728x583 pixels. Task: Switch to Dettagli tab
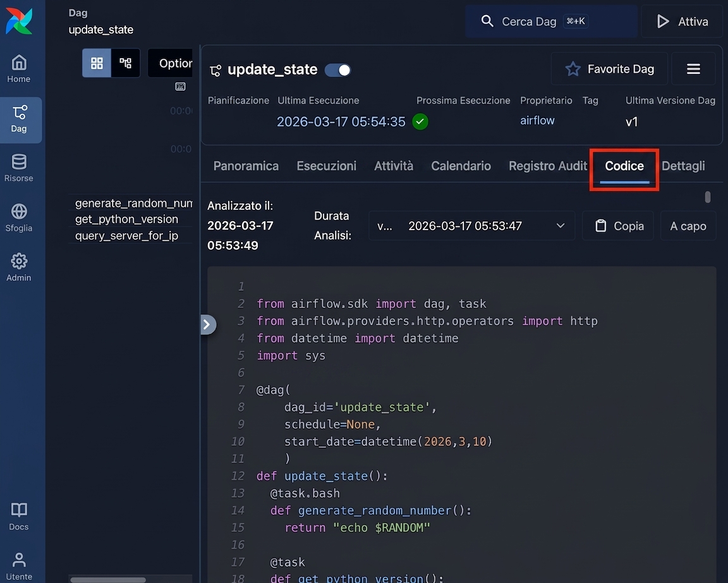[683, 166]
